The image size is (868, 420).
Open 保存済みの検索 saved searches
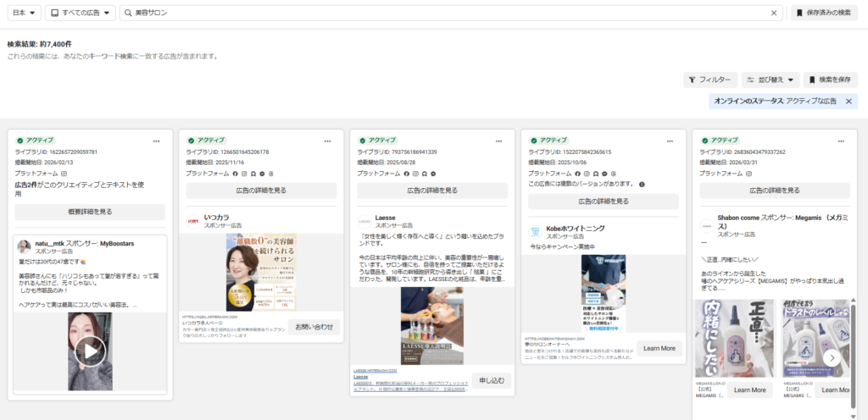tap(824, 13)
